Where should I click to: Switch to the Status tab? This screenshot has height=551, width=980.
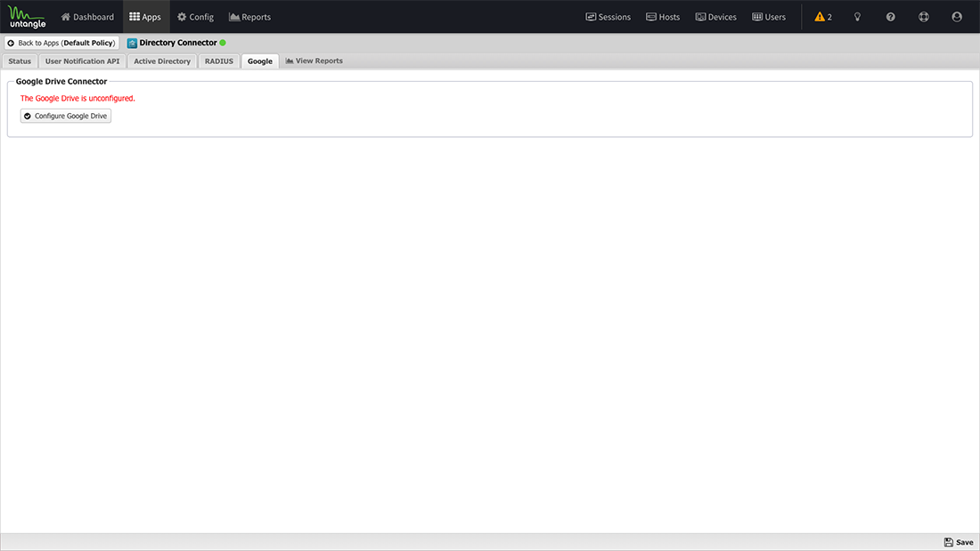pyautogui.click(x=20, y=61)
